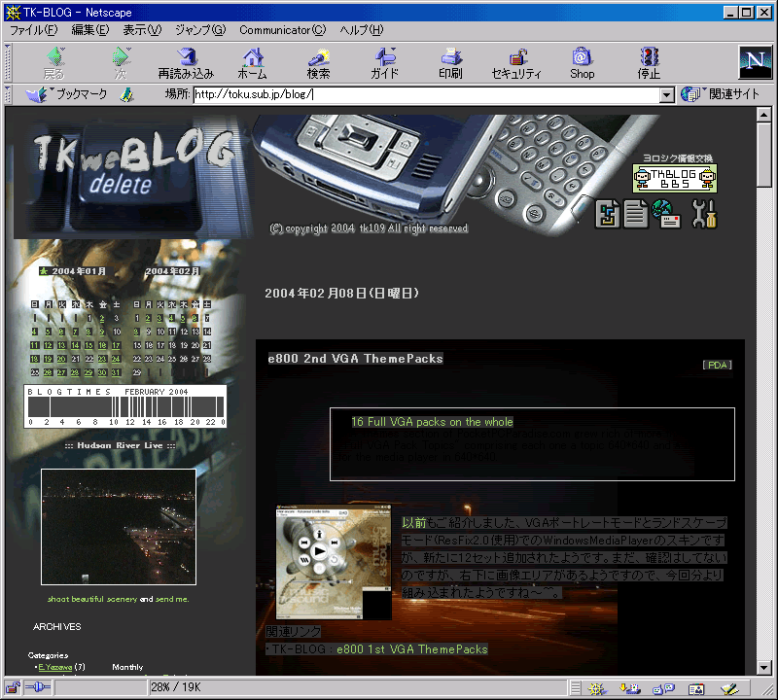Click the wrench and screwdriver icon
The height and width of the screenshot is (700, 778).
(x=704, y=214)
